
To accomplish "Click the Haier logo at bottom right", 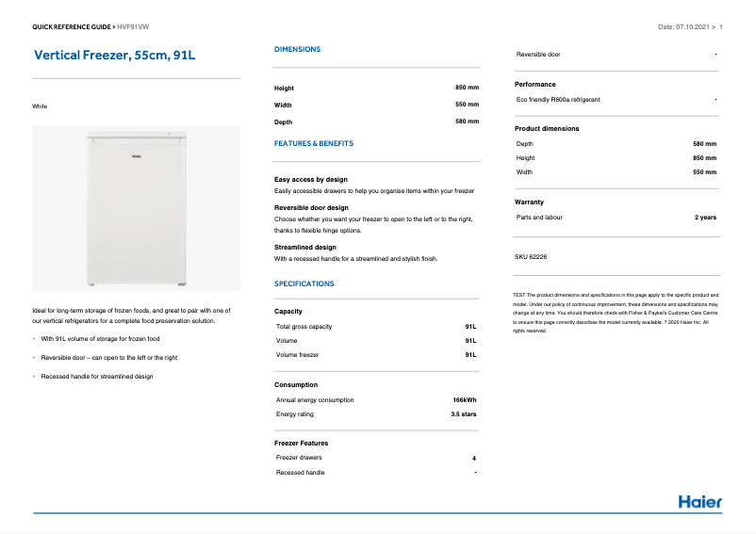I will [x=699, y=501].
